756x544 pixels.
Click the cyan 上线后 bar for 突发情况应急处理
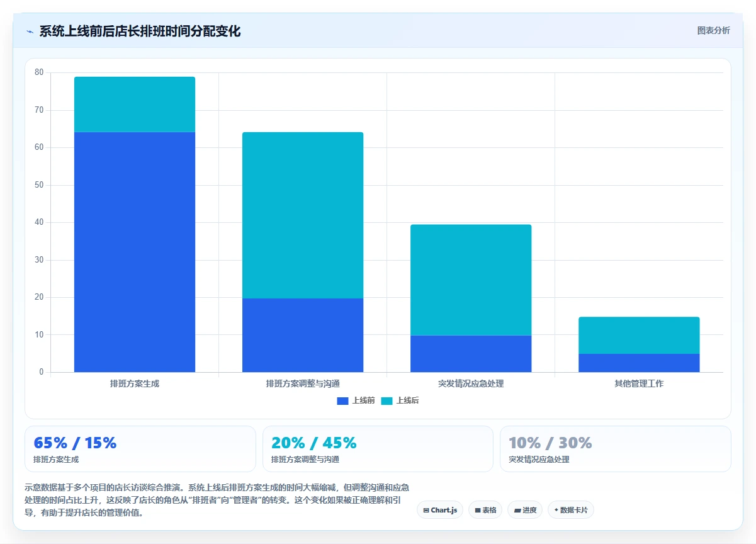[471, 280]
